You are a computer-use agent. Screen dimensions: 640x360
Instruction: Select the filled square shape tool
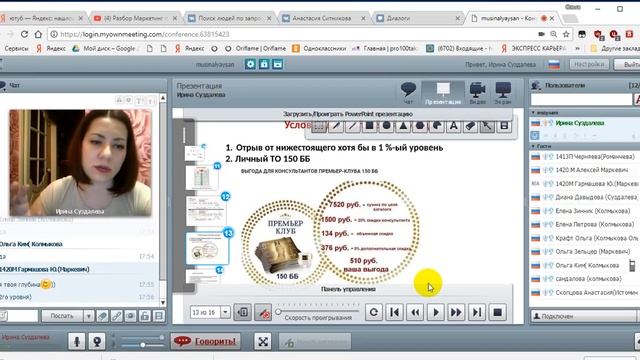point(369,126)
